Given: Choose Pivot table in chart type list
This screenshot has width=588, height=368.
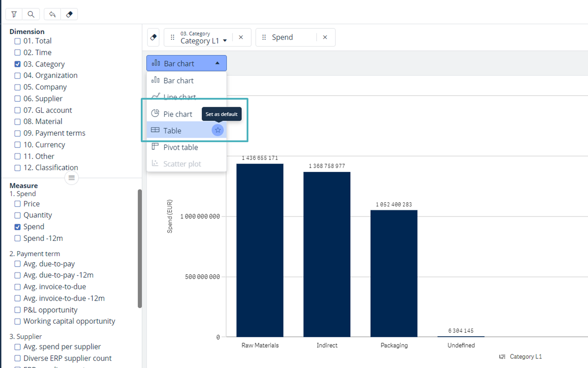Looking at the screenshot, I should point(180,147).
